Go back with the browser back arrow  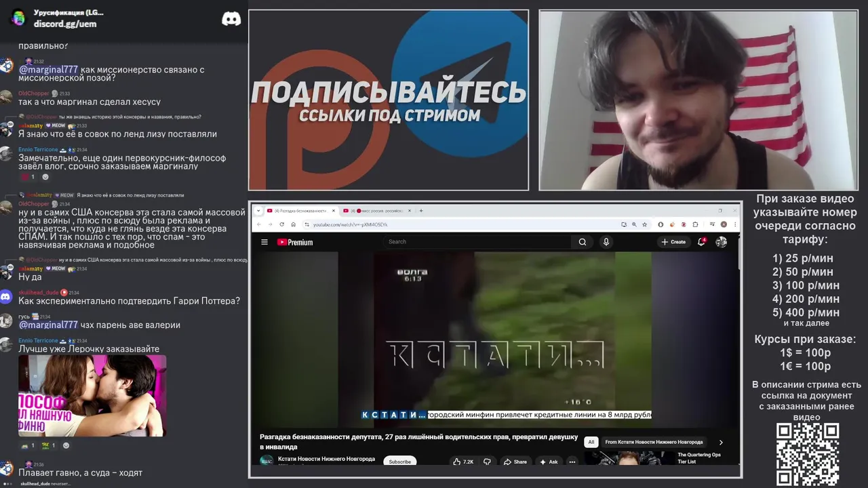(x=258, y=224)
